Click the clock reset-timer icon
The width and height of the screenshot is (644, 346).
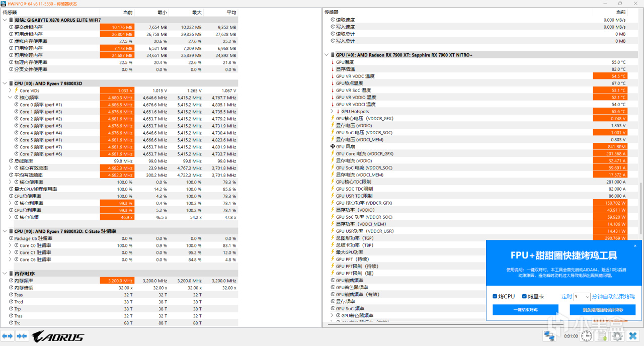coord(587,336)
